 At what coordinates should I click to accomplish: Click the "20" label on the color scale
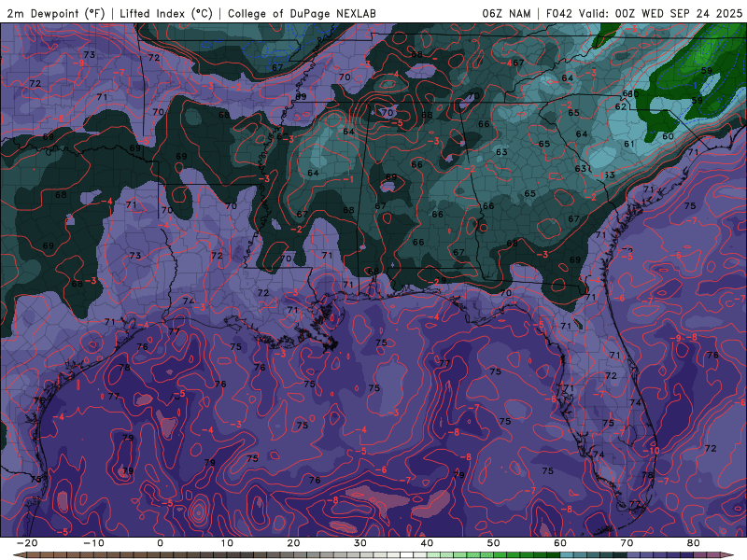(x=293, y=543)
